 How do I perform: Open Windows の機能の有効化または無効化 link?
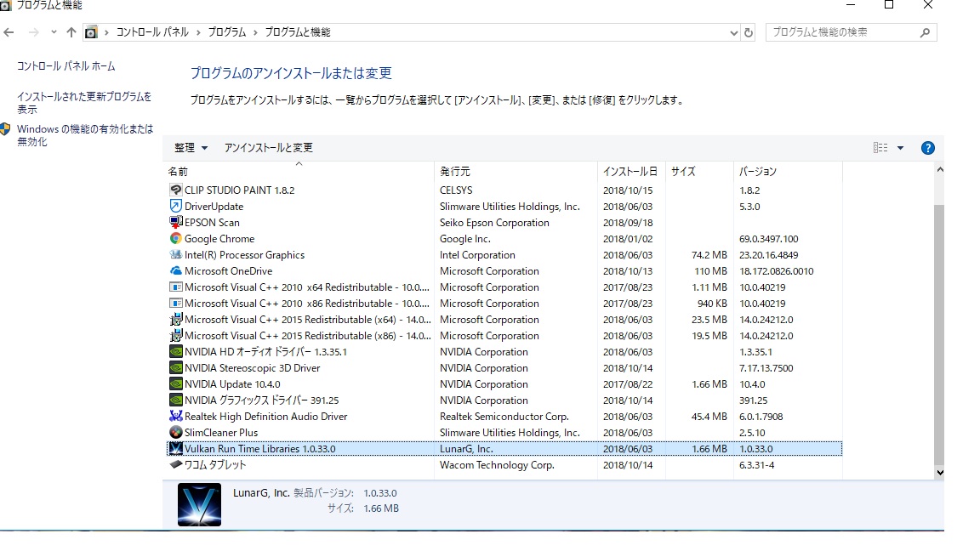(x=85, y=135)
